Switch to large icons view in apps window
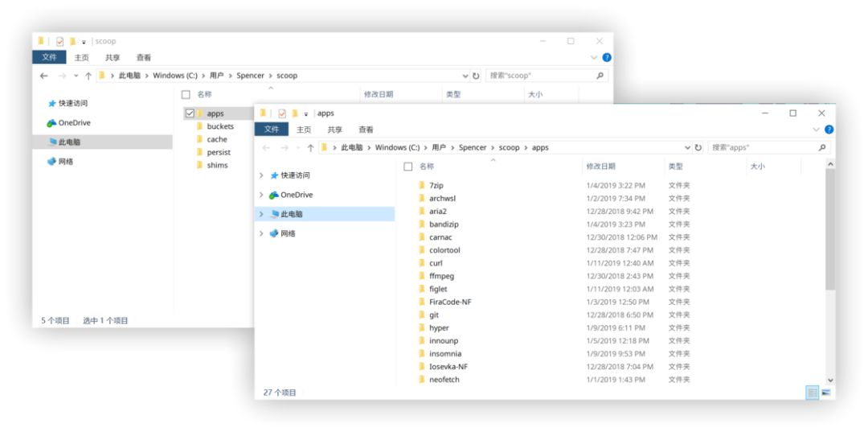The width and height of the screenshot is (868, 432). pos(826,393)
